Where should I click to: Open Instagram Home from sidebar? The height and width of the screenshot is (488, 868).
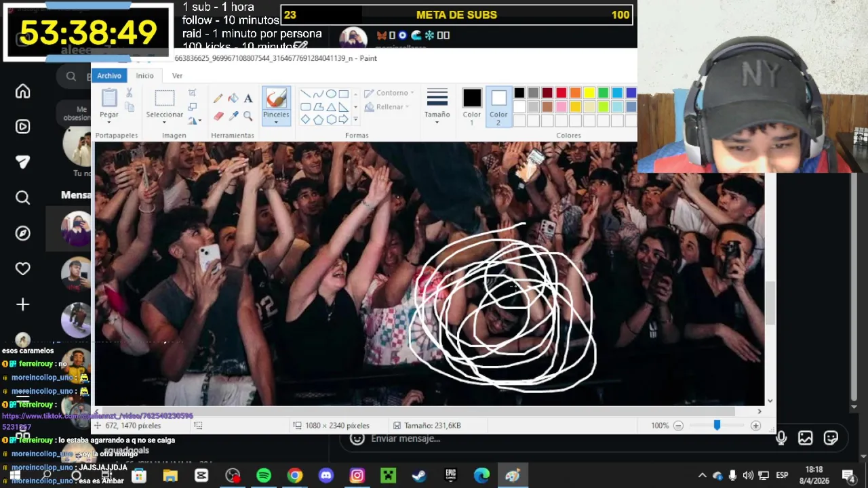tap(22, 91)
